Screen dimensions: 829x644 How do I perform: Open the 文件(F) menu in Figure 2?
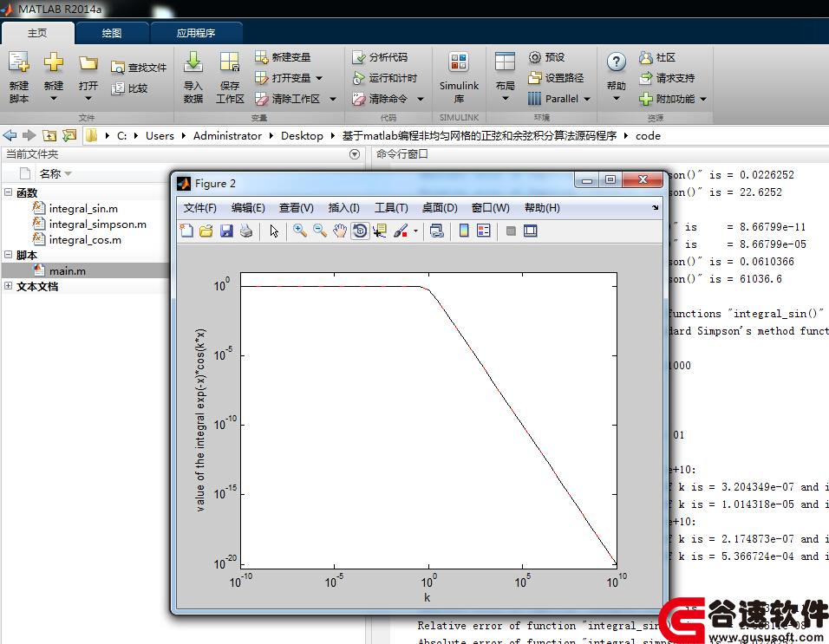(199, 208)
